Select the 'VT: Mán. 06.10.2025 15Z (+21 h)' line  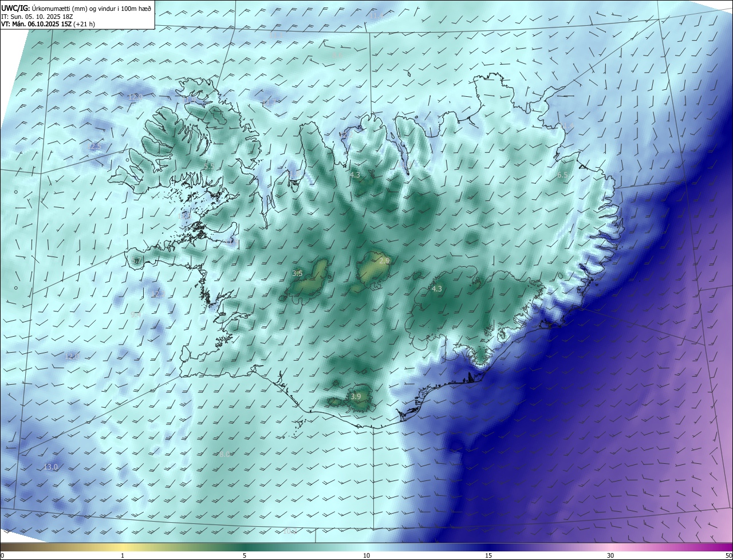click(x=48, y=24)
